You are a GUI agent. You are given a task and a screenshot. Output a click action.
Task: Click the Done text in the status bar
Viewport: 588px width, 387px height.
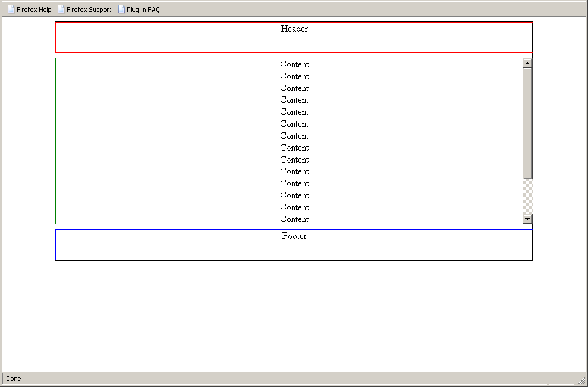[14, 379]
